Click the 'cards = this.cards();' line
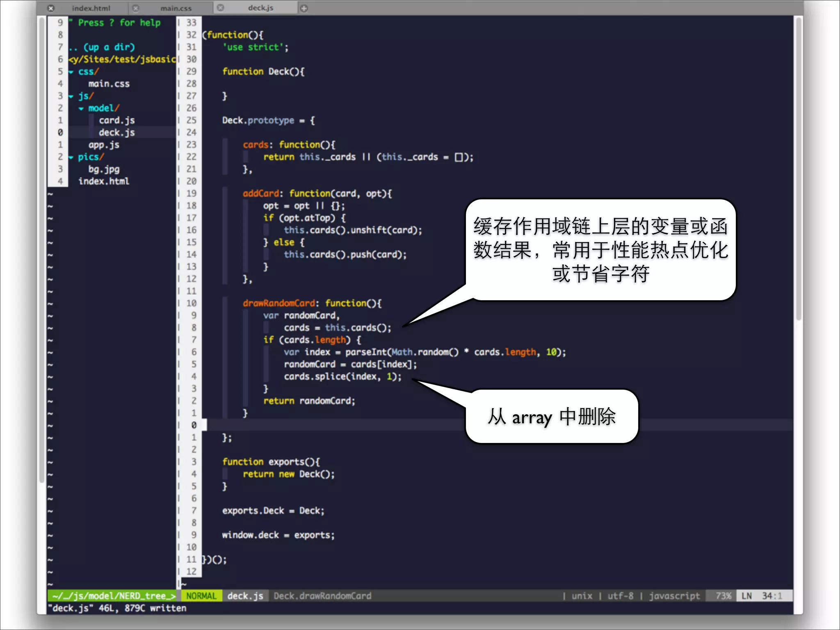The height and width of the screenshot is (630, 840). pyautogui.click(x=338, y=328)
